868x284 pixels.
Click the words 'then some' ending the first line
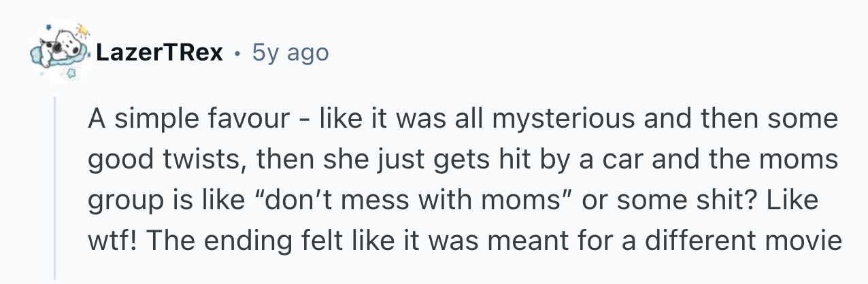click(x=784, y=120)
